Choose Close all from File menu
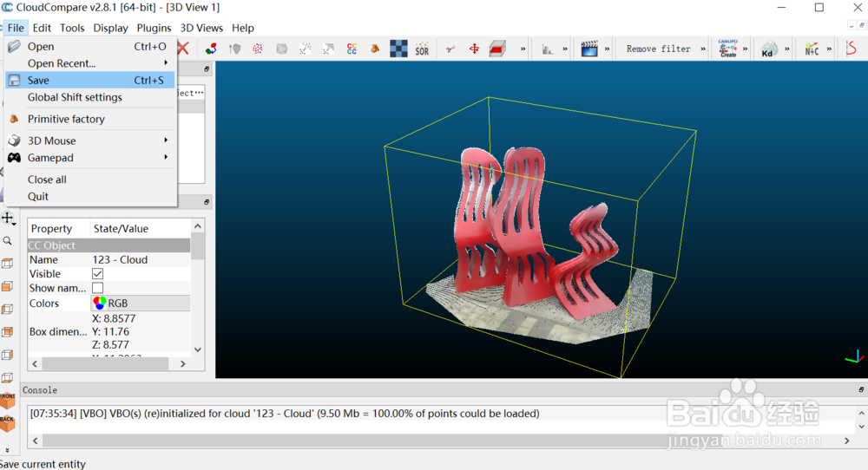Image resolution: width=868 pixels, height=470 pixels. (90, 180)
